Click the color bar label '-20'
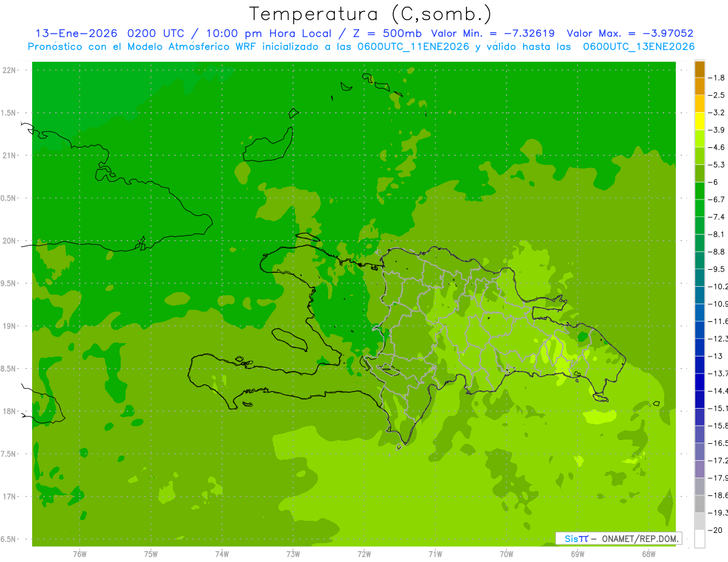The image size is (728, 562). point(715,530)
